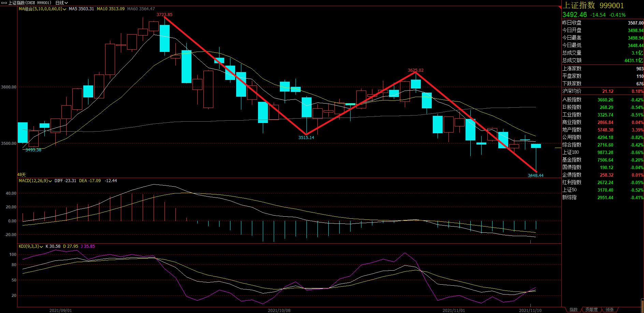The height and width of the screenshot is (313, 644).
Task: Open the MACD(12,26,9) indicator dropdown
Action: coord(50,181)
